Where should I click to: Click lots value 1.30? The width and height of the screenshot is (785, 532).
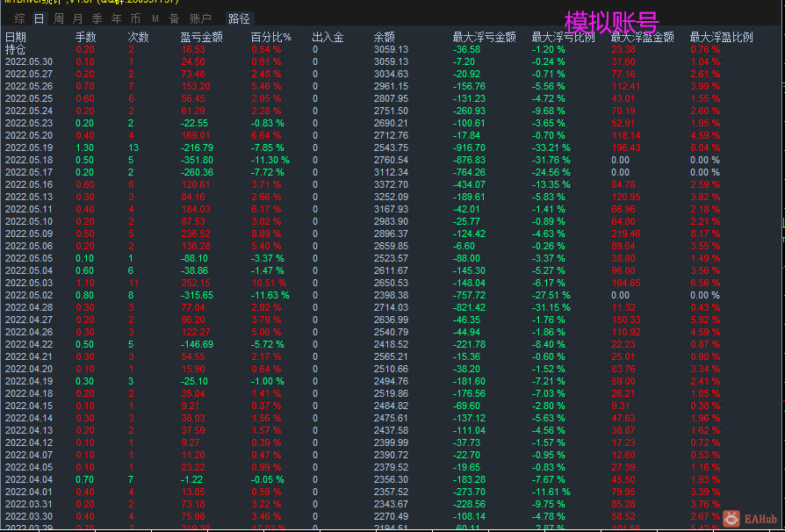coord(84,147)
